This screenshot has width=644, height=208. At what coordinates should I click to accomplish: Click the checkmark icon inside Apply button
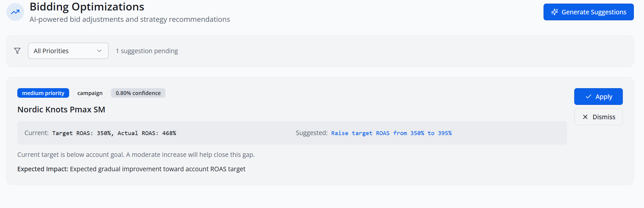(588, 97)
